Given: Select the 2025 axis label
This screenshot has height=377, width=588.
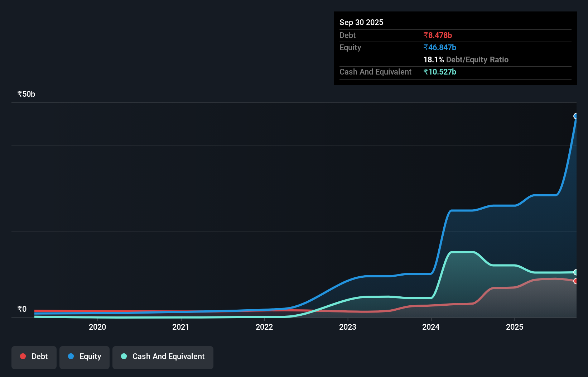Looking at the screenshot, I should click(515, 327).
